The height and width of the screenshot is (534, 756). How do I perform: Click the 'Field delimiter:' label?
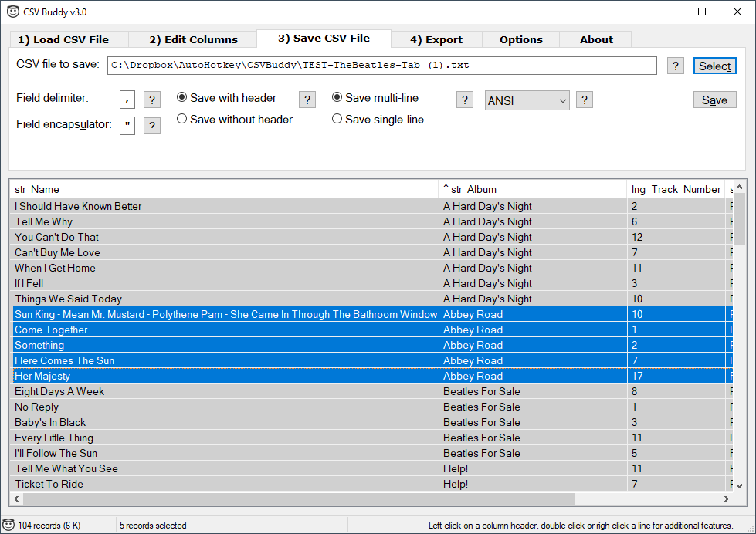[53, 98]
